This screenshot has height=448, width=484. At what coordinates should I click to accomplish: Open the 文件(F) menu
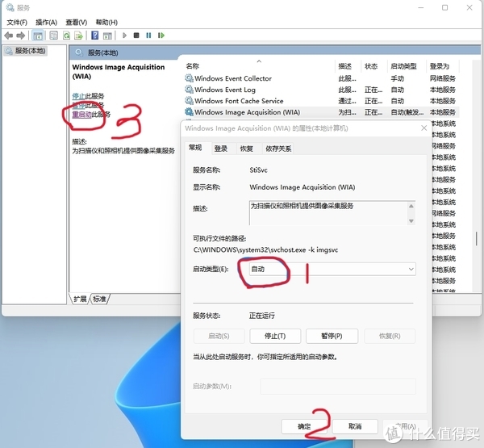coord(17,23)
